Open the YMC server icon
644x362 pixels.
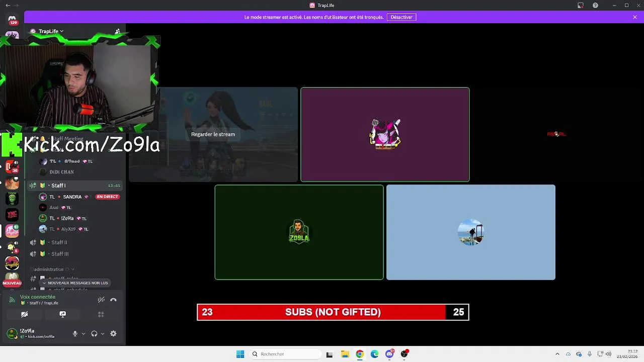[12, 215]
